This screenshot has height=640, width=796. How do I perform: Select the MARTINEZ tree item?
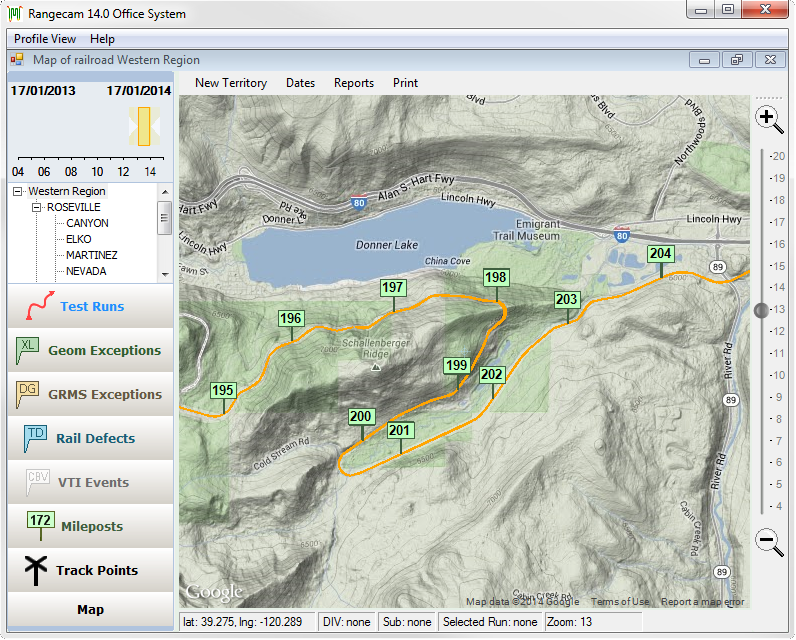pyautogui.click(x=91, y=255)
